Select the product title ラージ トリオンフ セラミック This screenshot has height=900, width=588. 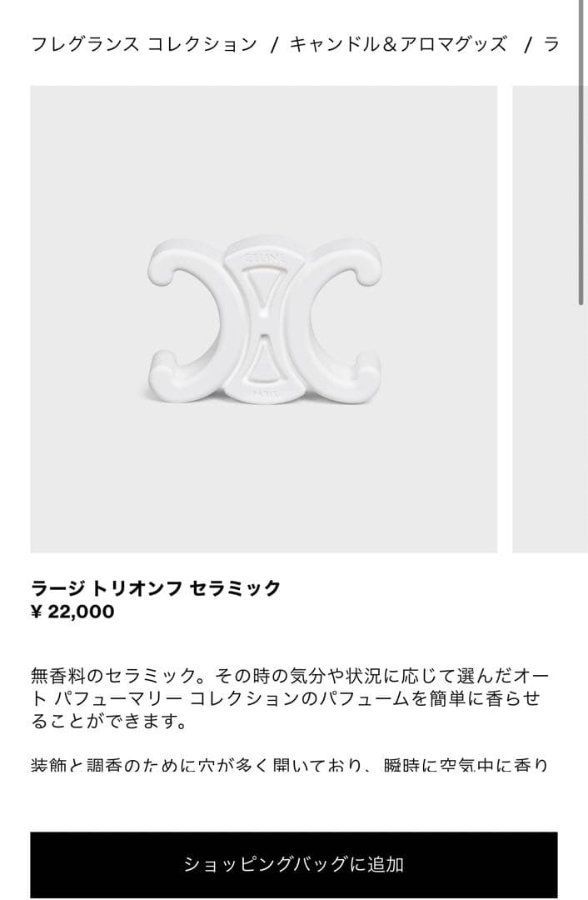pos(156,587)
